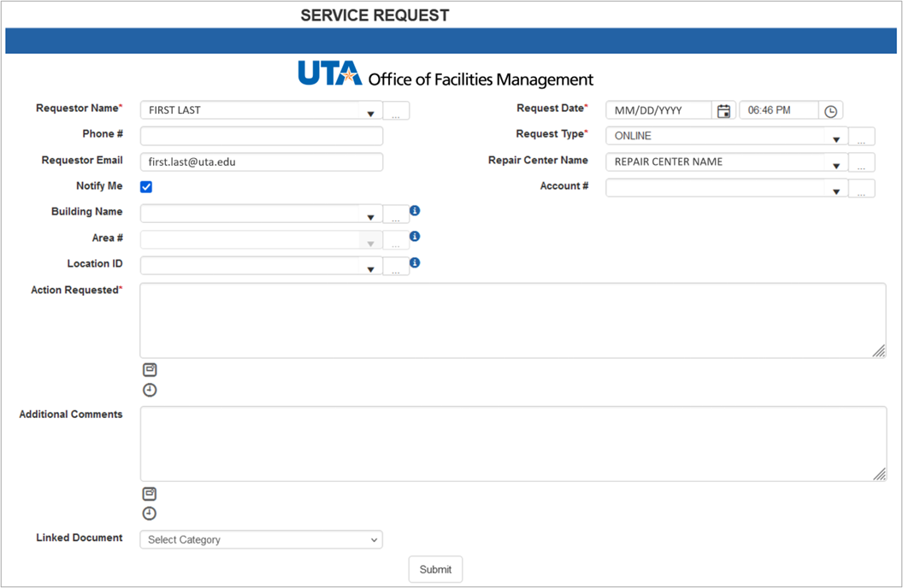View Location ID info tooltip icon
Image resolution: width=903 pixels, height=588 pixels.
415,263
